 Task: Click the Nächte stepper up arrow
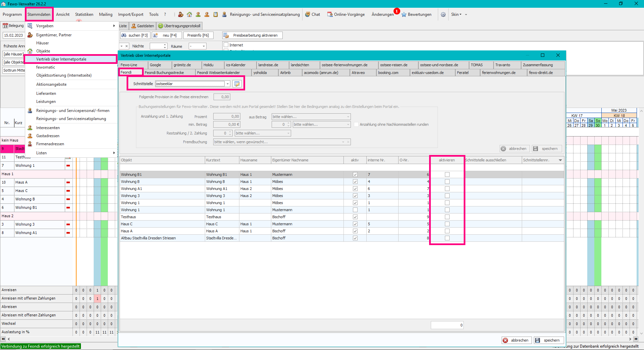(x=165, y=45)
